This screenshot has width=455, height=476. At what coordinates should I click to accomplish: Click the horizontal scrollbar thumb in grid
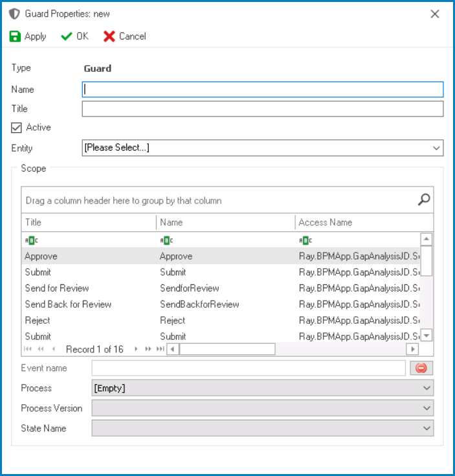coord(227,349)
